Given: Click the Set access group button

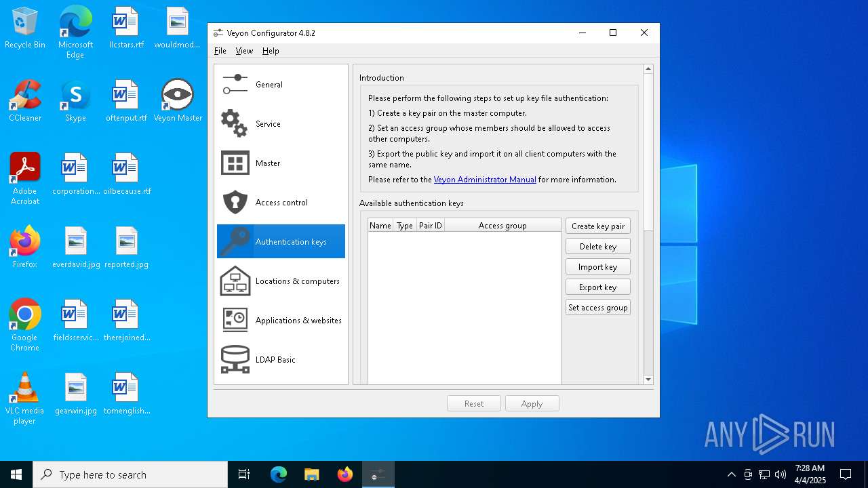Looking at the screenshot, I should point(598,308).
